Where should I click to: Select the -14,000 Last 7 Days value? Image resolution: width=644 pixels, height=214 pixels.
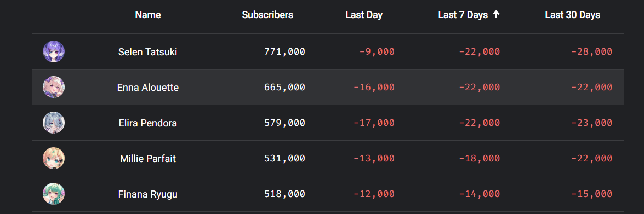(x=480, y=194)
